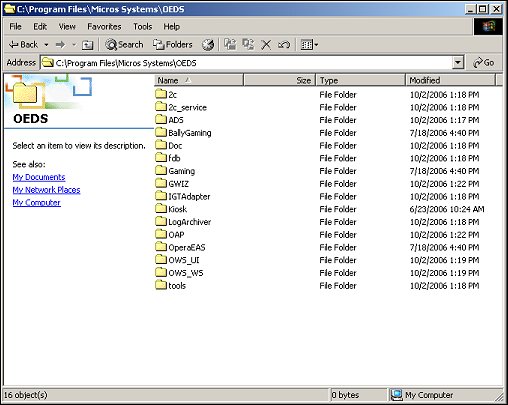
Task: Open the Back history dropdown arrow
Action: click(x=46, y=45)
